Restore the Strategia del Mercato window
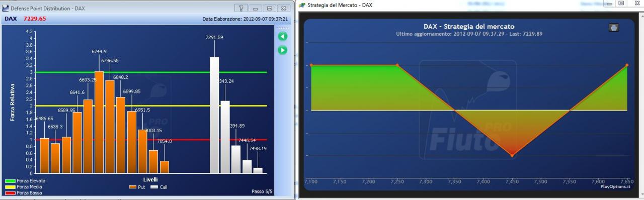 621,3
